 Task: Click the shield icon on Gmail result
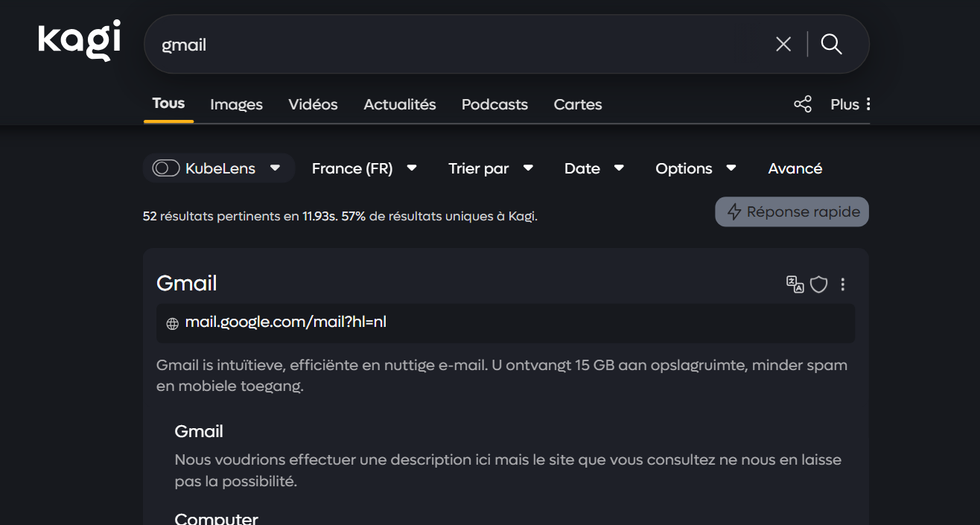819,284
